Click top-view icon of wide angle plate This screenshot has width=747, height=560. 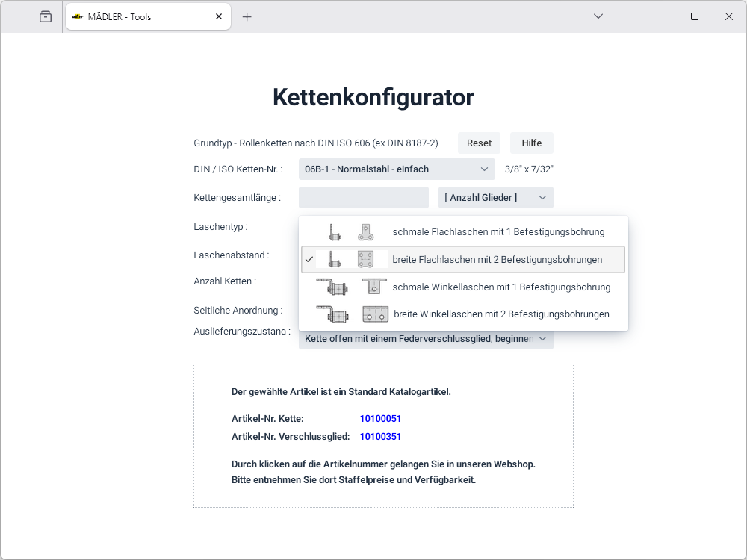click(x=375, y=314)
